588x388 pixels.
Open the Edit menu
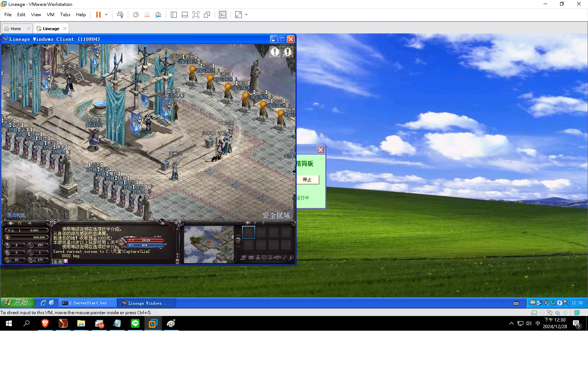point(21,15)
